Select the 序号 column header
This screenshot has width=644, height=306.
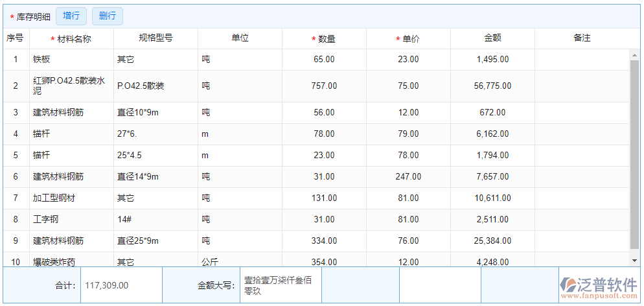click(x=16, y=39)
